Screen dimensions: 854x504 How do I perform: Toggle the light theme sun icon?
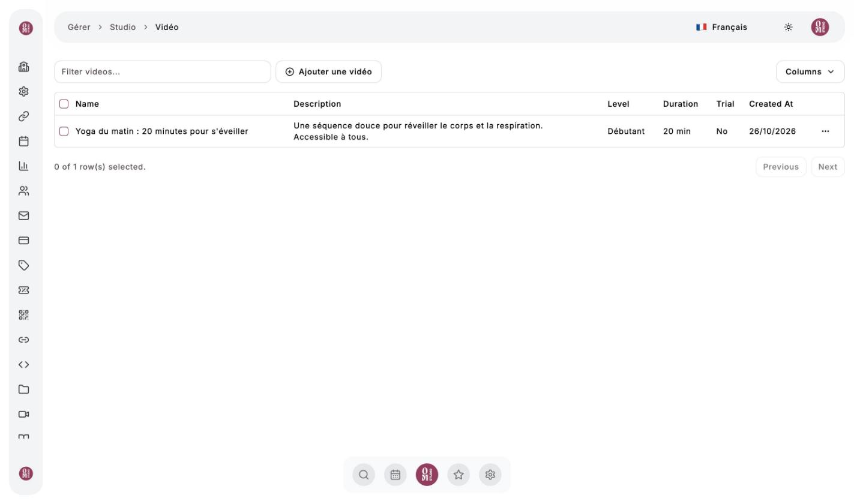pos(789,27)
